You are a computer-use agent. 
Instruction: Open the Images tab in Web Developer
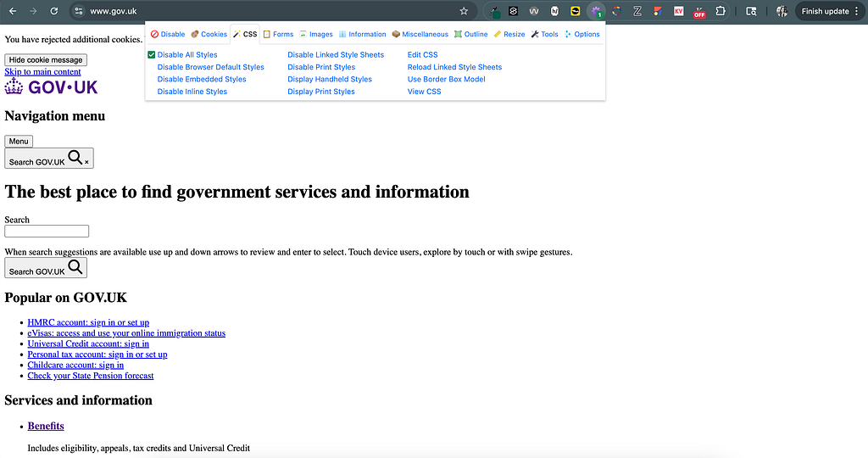click(x=316, y=34)
